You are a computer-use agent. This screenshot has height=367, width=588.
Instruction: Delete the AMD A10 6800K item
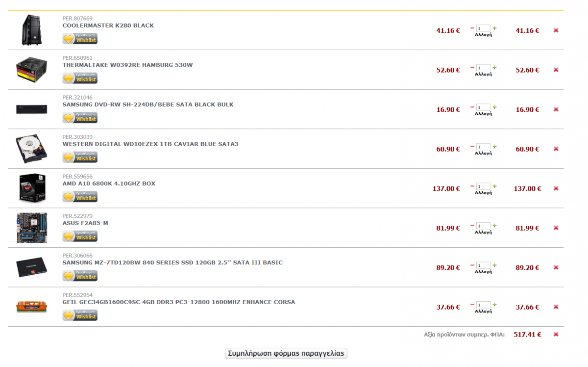click(556, 188)
